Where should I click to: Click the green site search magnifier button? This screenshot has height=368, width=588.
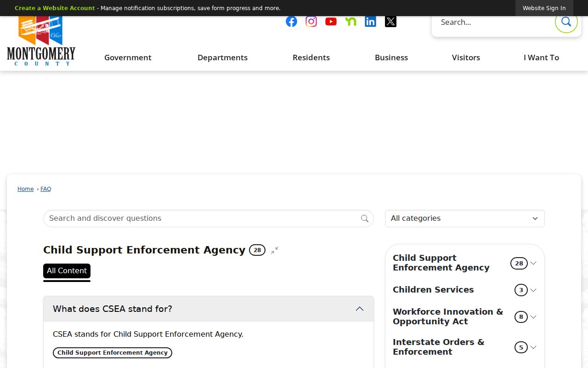(566, 22)
